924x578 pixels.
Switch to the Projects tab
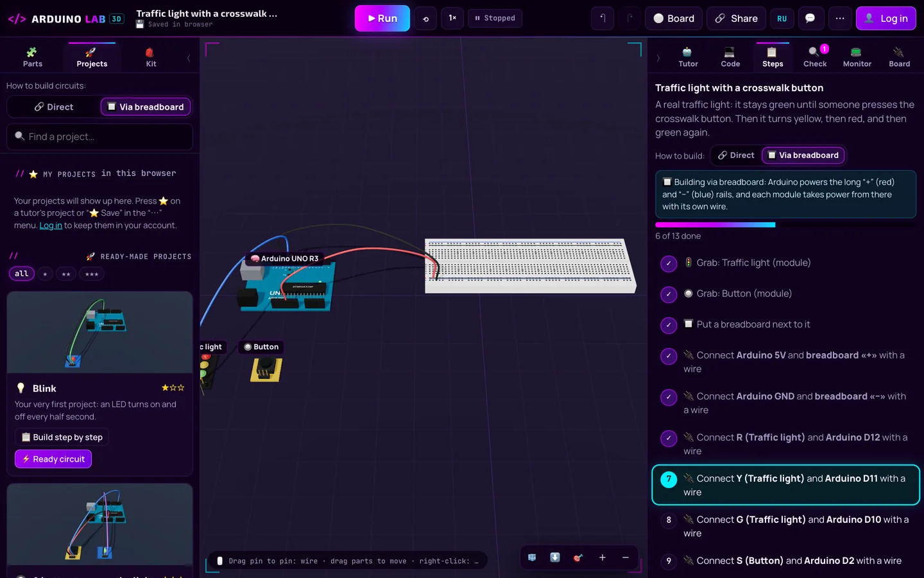point(92,57)
